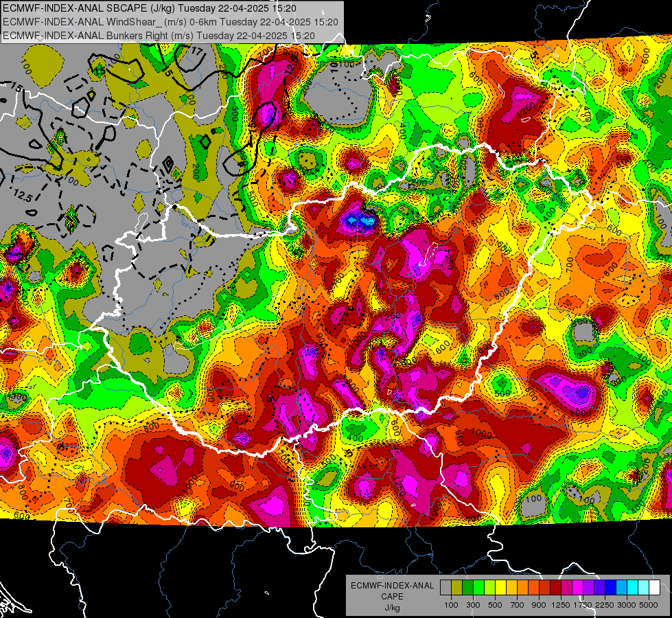Screen dimensions: 672x618
Task: Select the white legend swatch
Action: (x=654, y=588)
